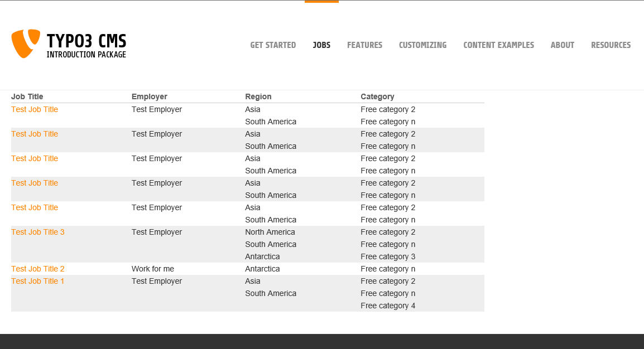644x349 pixels.
Task: Open the Get Started menu
Action: pyautogui.click(x=273, y=45)
